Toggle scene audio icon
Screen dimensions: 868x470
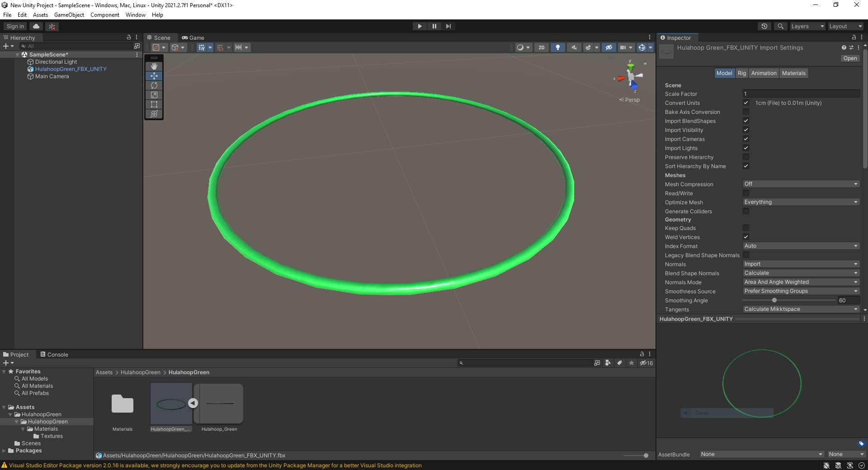[574, 47]
